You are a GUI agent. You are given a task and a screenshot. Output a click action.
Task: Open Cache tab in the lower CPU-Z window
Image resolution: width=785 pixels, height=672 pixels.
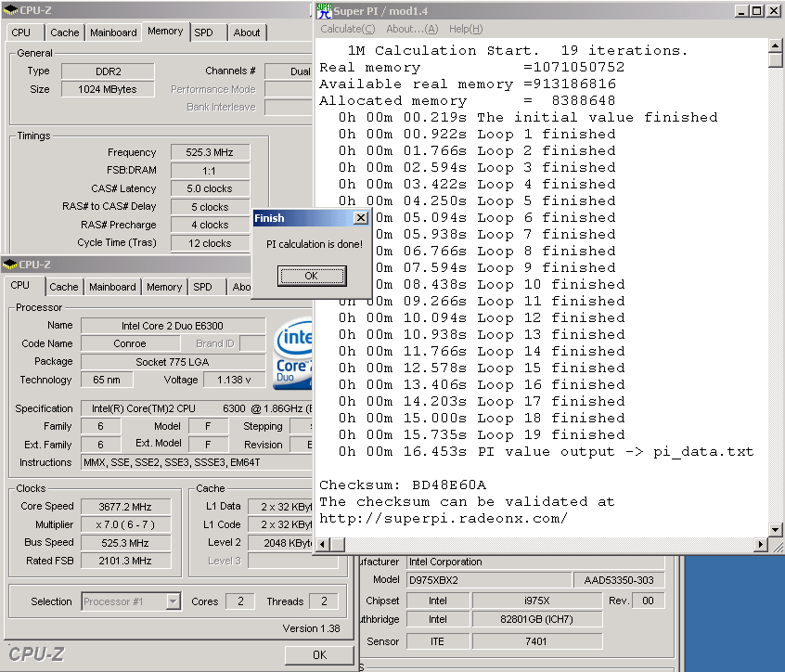tap(64, 287)
